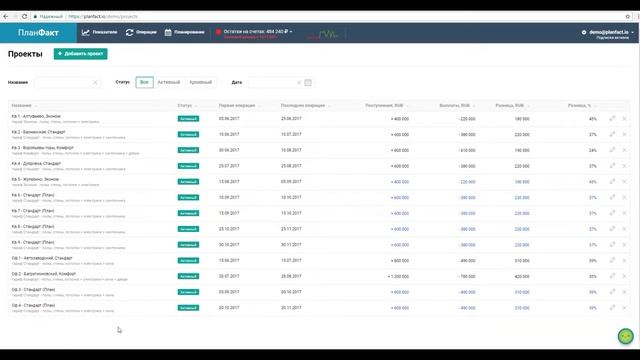
Task: Open the Операции menu
Action: [x=141, y=32]
